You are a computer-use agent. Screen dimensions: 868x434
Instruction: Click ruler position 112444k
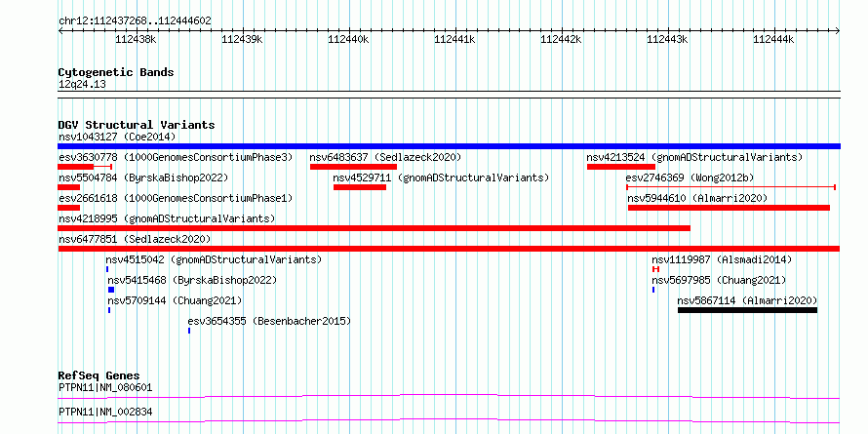[773, 39]
